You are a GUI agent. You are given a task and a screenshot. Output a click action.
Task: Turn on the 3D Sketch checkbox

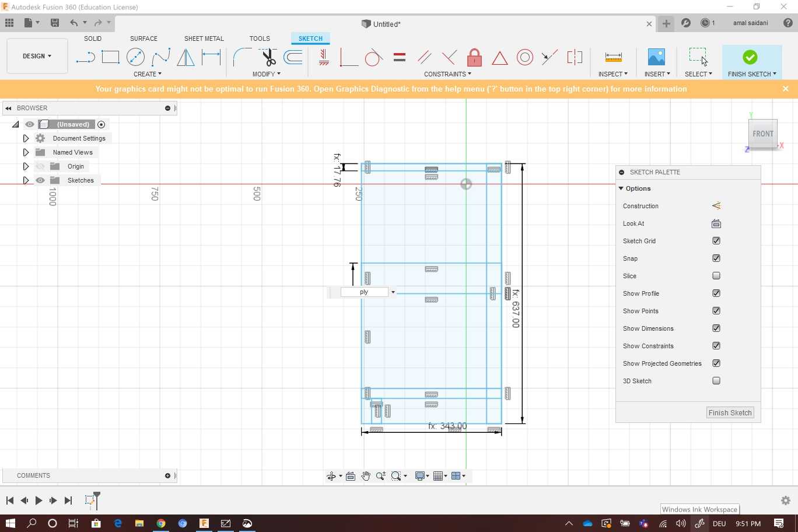coord(716,381)
